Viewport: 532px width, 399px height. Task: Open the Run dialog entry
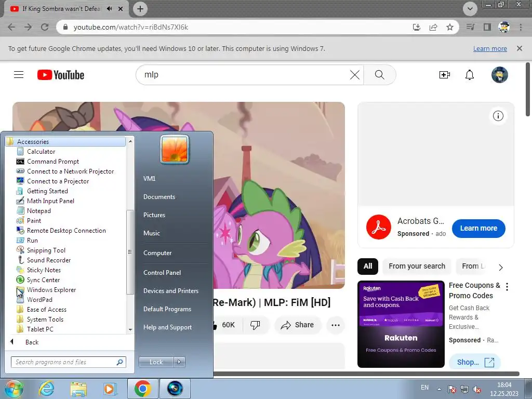click(32, 240)
